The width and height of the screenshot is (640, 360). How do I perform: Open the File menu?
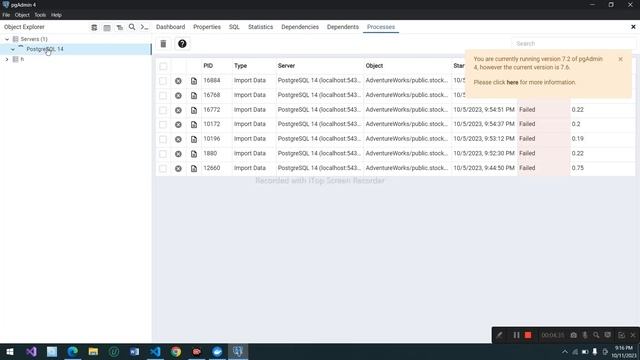[x=6, y=15]
